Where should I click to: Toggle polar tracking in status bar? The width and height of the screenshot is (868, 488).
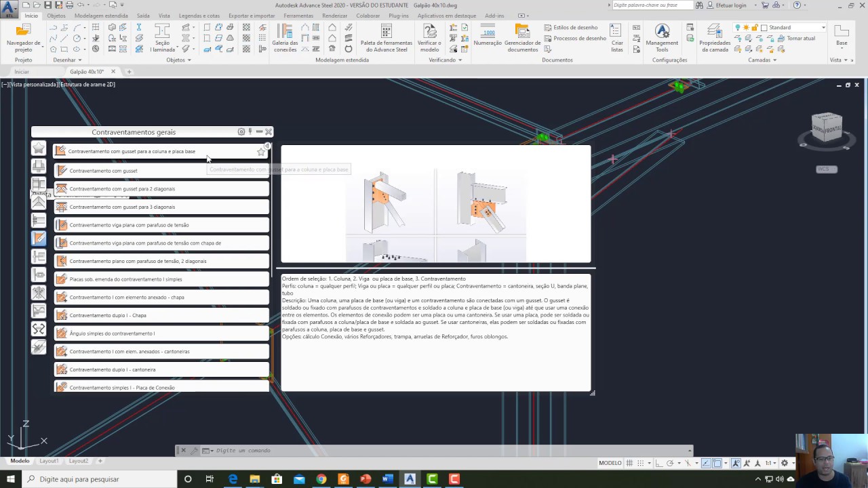point(670,463)
